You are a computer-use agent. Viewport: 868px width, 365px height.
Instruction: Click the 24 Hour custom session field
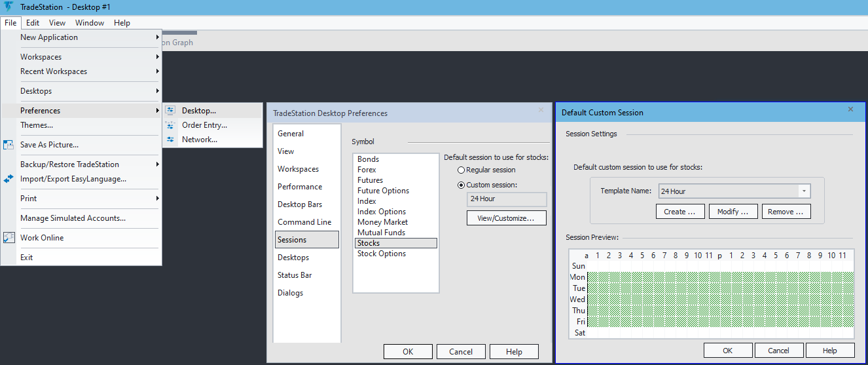[507, 199]
